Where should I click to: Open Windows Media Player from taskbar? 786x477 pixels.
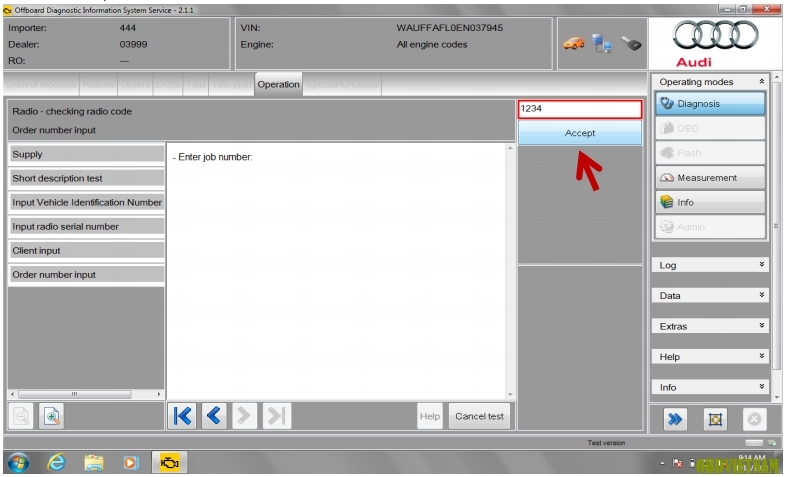click(x=131, y=462)
